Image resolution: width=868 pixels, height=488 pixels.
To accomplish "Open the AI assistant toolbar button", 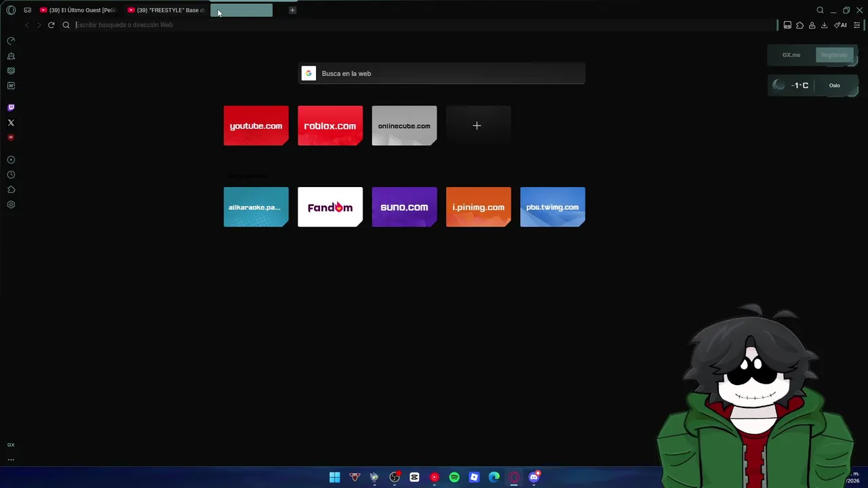I will 840,25.
